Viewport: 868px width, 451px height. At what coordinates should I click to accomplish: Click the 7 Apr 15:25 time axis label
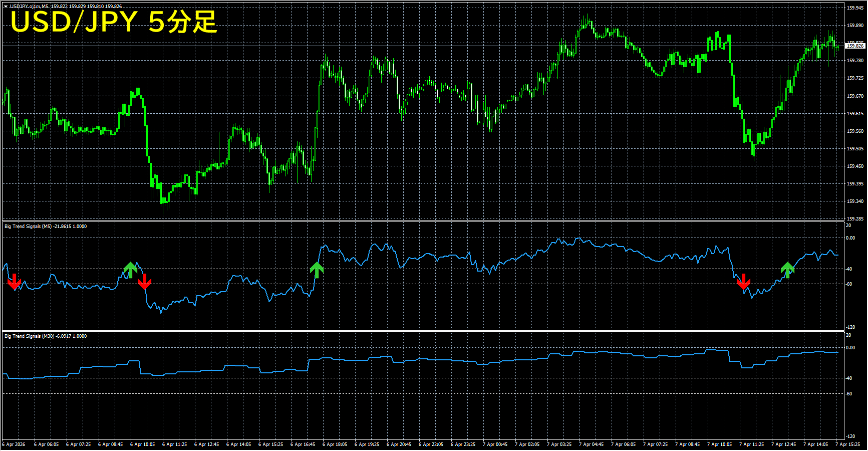point(847,444)
